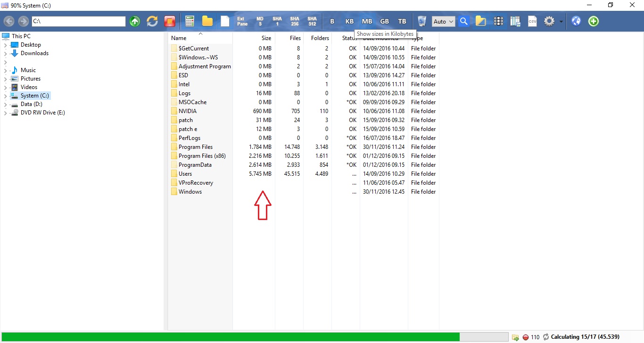644x343 pixels.
Task: Click the globe web icon
Action: click(576, 21)
